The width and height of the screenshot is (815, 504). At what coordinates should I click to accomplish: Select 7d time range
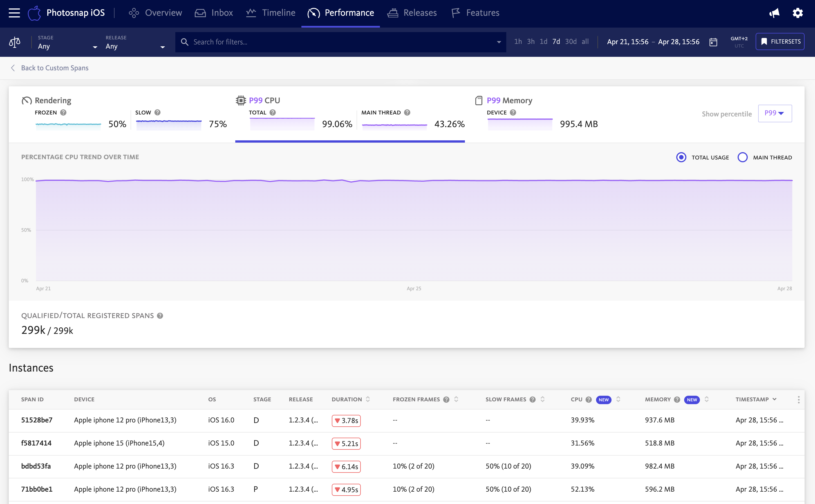556,42
